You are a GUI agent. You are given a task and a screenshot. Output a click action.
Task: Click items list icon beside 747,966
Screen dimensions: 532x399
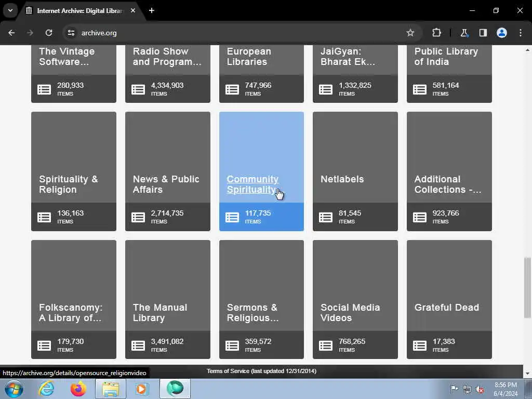[x=232, y=89]
